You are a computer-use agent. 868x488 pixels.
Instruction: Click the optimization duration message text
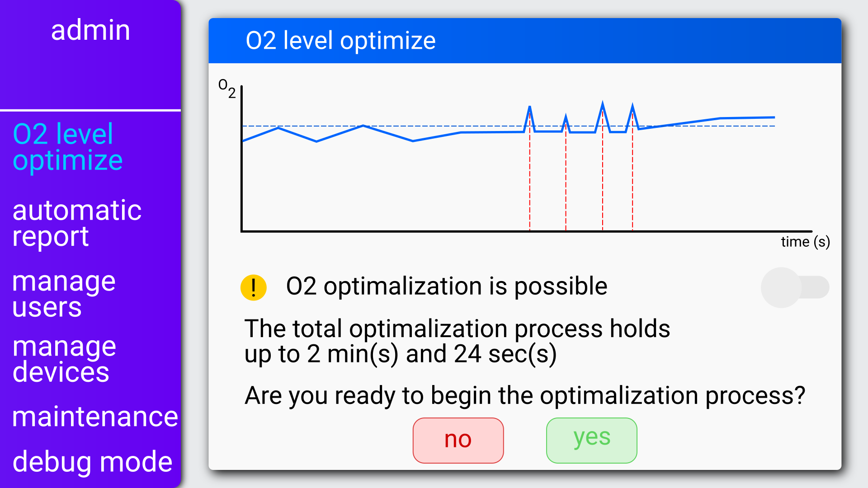[x=457, y=341]
